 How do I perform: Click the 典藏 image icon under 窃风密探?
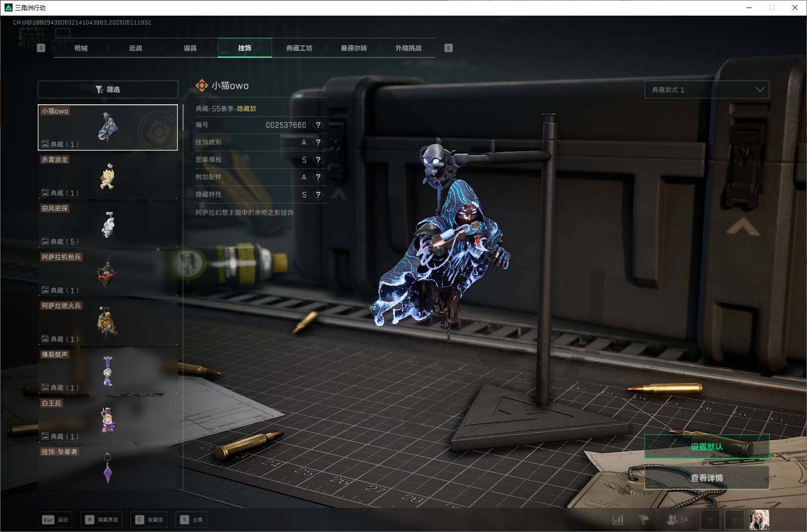point(45,241)
